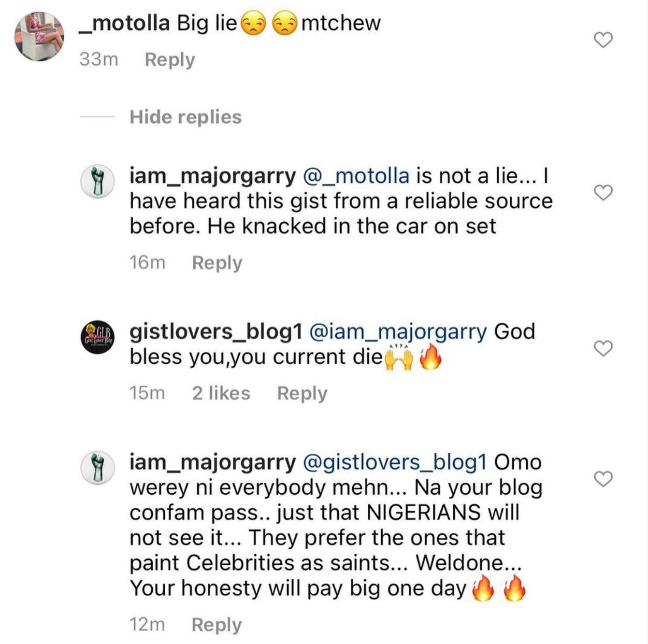The height and width of the screenshot is (644, 648).
Task: Reply to gistlovers_blog1's 15m comment
Action: (302, 393)
